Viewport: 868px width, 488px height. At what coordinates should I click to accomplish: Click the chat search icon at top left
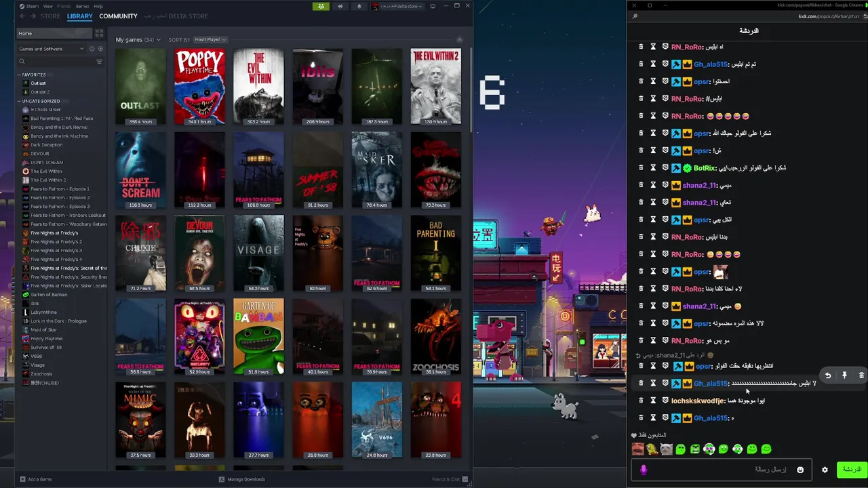(x=635, y=16)
